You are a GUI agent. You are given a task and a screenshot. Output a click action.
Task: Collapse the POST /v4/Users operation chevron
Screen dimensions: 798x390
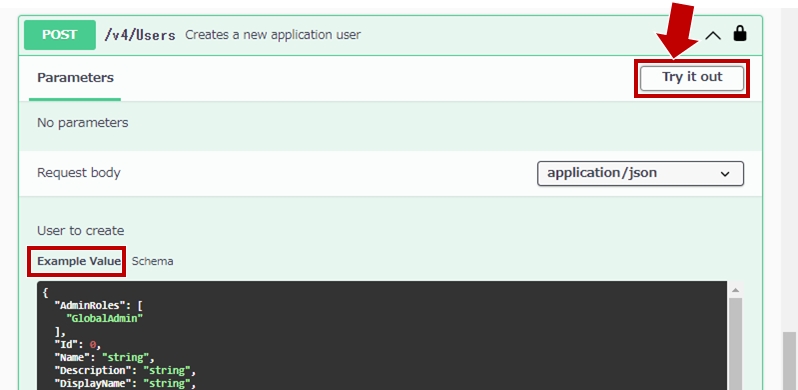tap(713, 35)
